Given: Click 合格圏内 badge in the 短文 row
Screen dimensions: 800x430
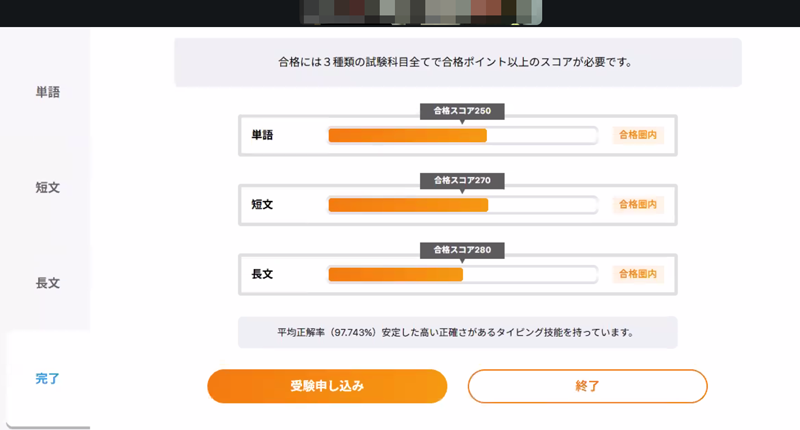Looking at the screenshot, I should 637,204.
